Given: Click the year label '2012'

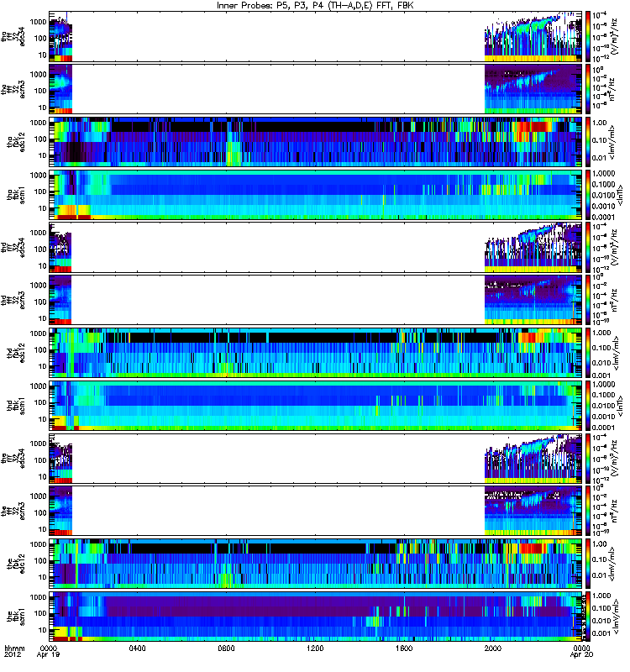Looking at the screenshot, I should [13, 655].
